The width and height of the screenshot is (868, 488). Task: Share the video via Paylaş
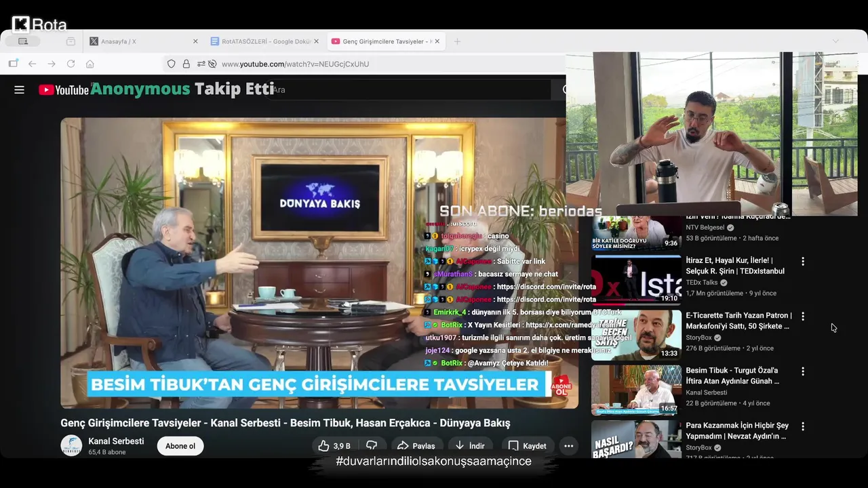[x=416, y=446]
